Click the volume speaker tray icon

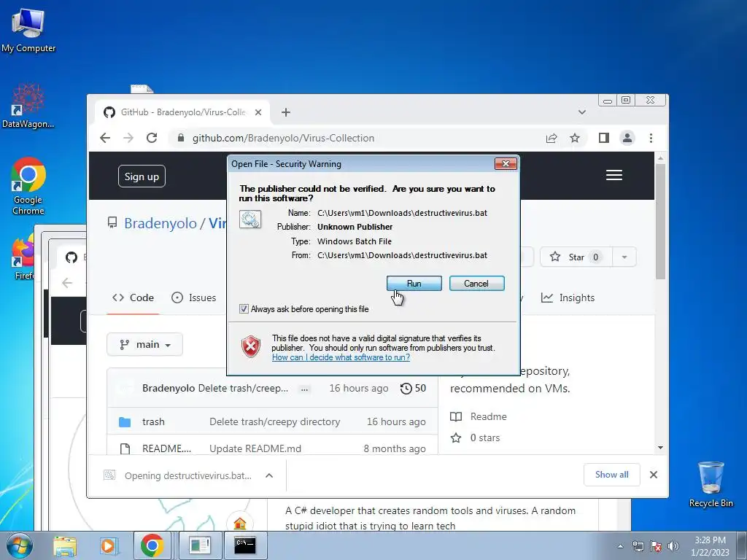pyautogui.click(x=673, y=546)
